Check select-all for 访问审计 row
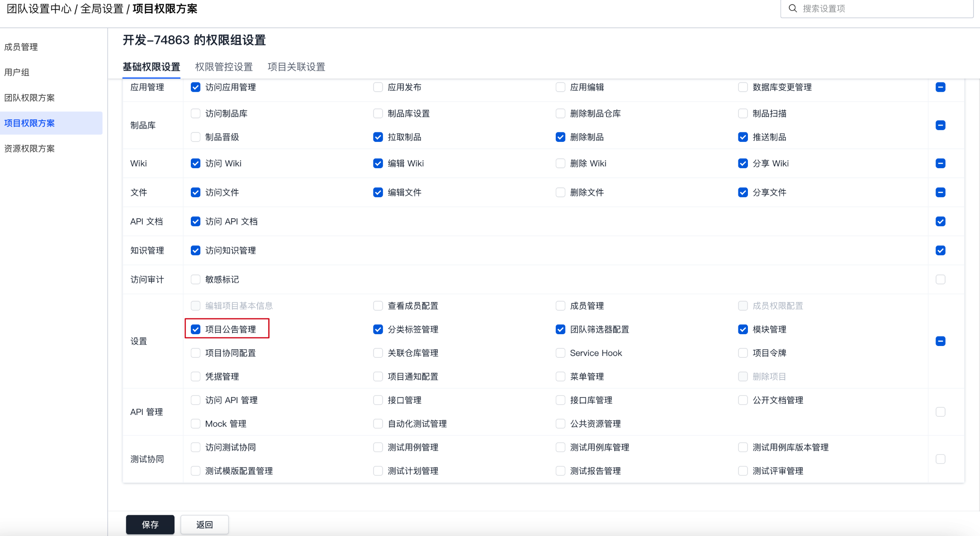The height and width of the screenshot is (536, 980). 940,279
